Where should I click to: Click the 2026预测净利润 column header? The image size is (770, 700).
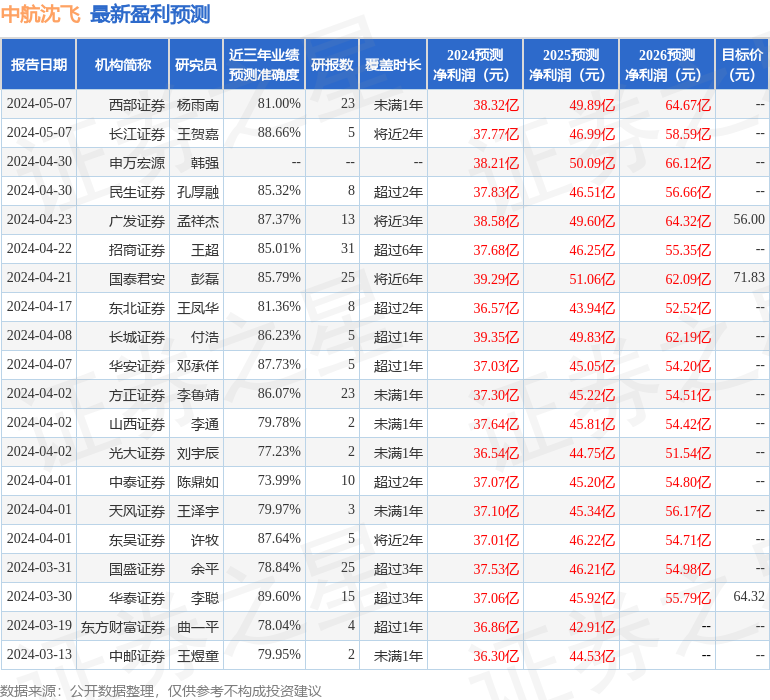tap(667, 65)
